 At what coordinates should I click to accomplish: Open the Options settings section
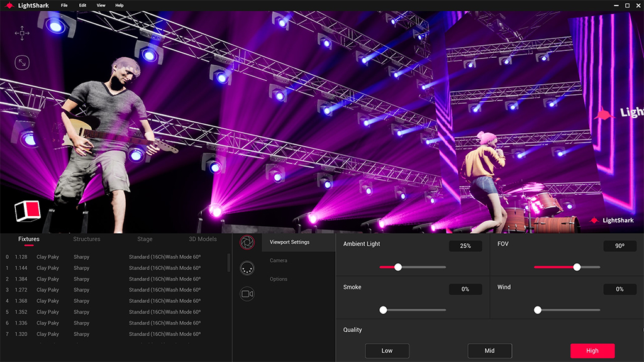(279, 279)
